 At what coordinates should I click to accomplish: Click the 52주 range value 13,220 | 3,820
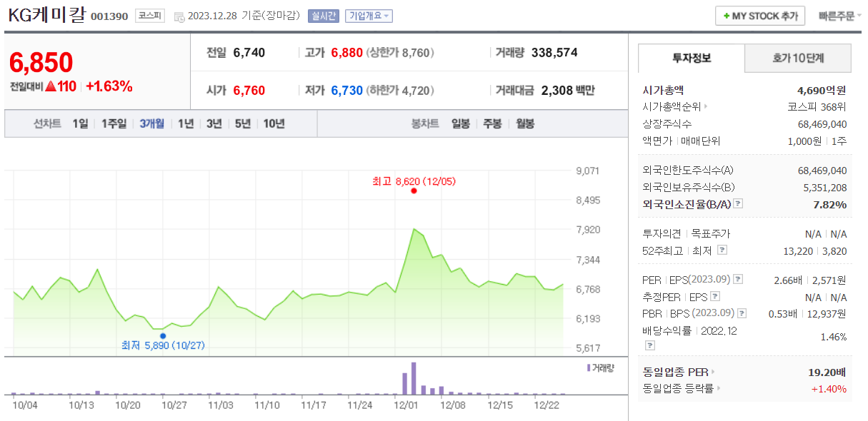click(815, 250)
